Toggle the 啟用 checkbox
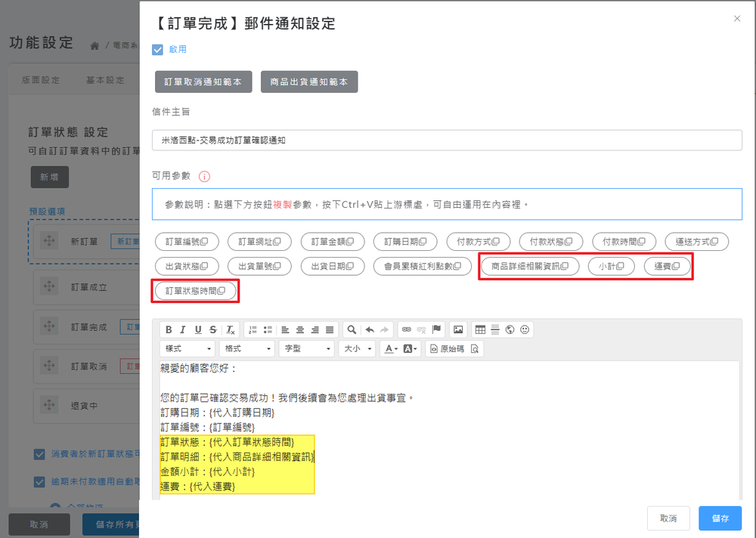This screenshot has width=756, height=538. (x=158, y=50)
